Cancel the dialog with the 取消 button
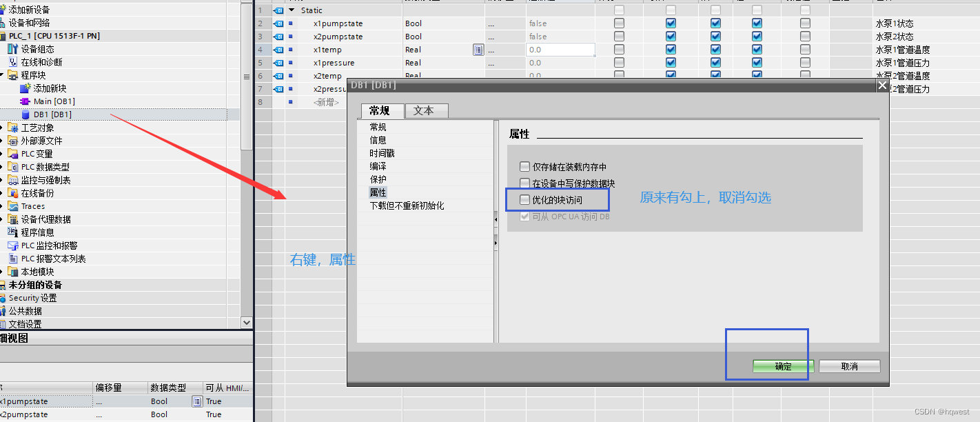This screenshot has height=422, width=980. click(850, 366)
